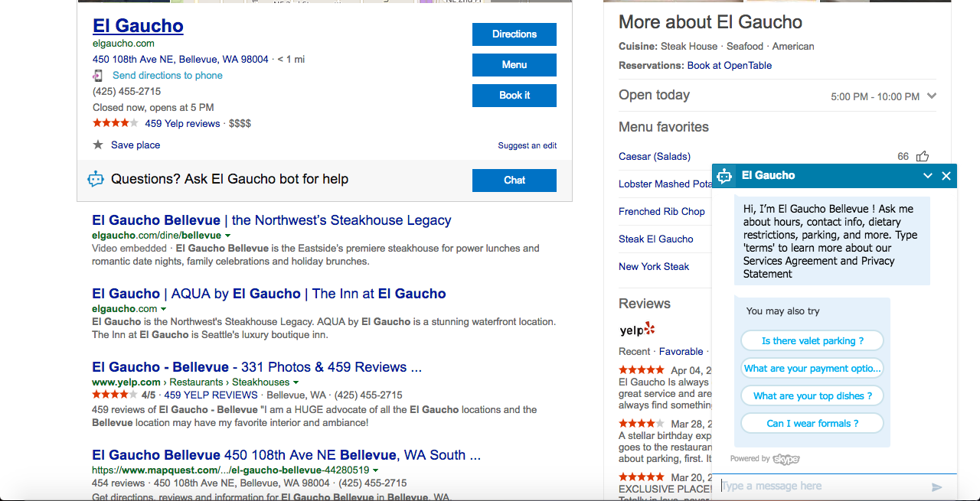Screen dimensions: 980x501
Task: Visit elgaucho.com link under card title
Action: point(123,44)
